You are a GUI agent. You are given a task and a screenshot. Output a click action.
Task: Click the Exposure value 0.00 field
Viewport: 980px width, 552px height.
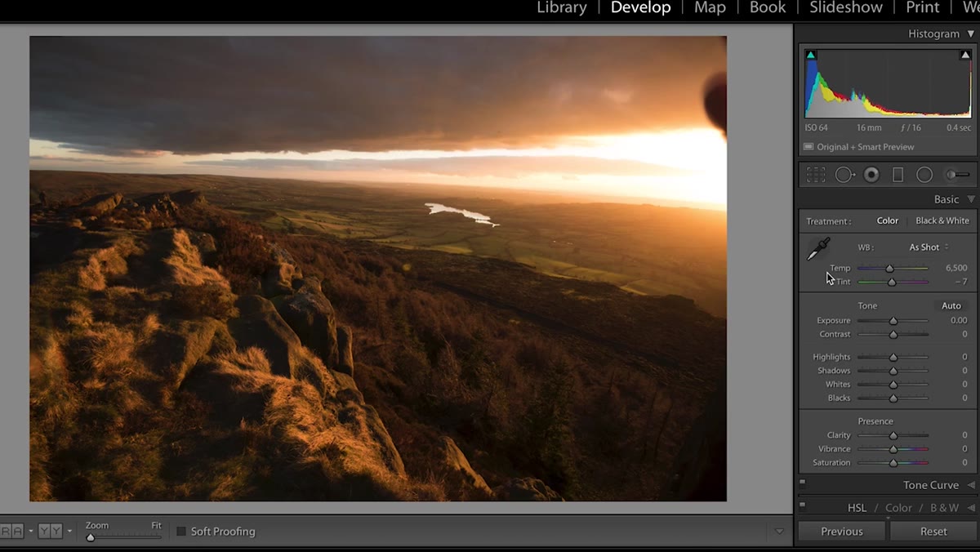[x=959, y=320]
